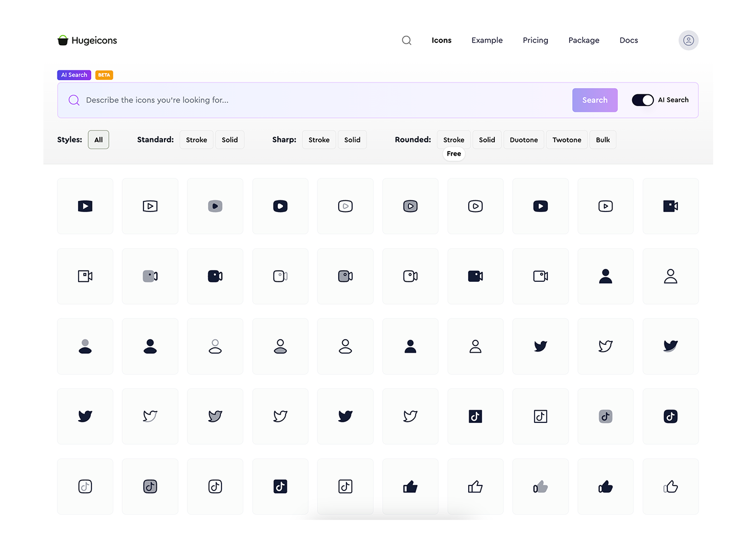Select the gray-filled outlined video camera icon
Screen dimensions: 756x544
coord(345,276)
